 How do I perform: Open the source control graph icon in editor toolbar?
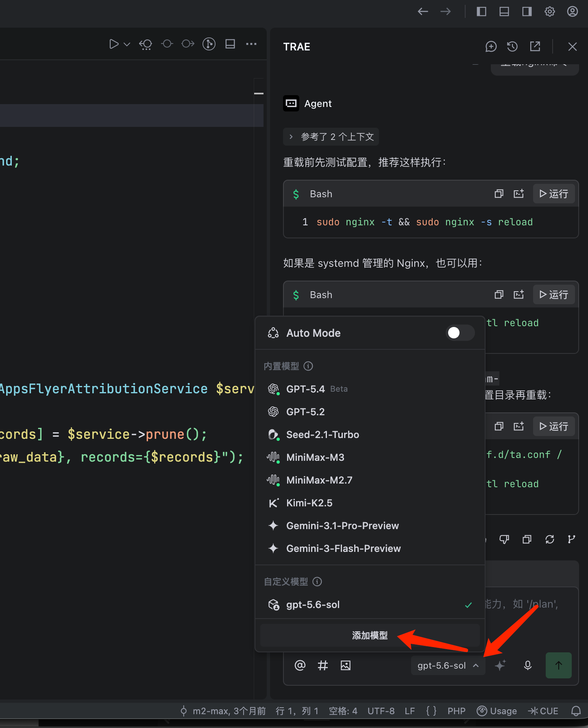click(209, 44)
